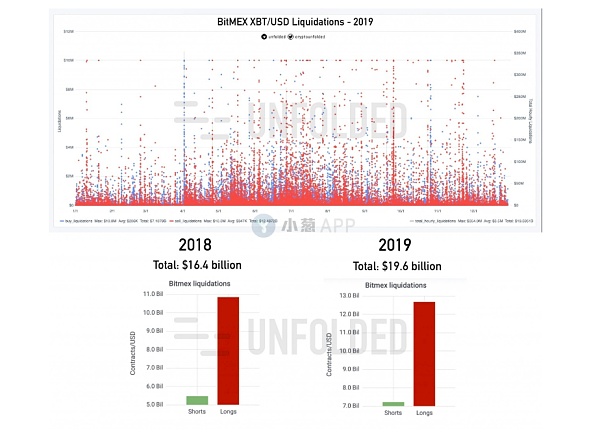Screen dimensions: 600x435
Task: Click '$400M' right-axis label of scatter chart
Action: tap(520, 31)
